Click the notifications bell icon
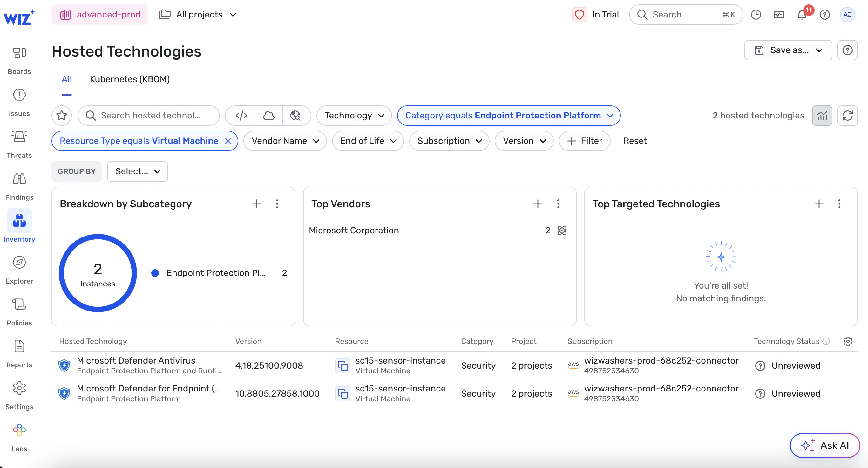This screenshot has height=468, width=868. pyautogui.click(x=802, y=15)
